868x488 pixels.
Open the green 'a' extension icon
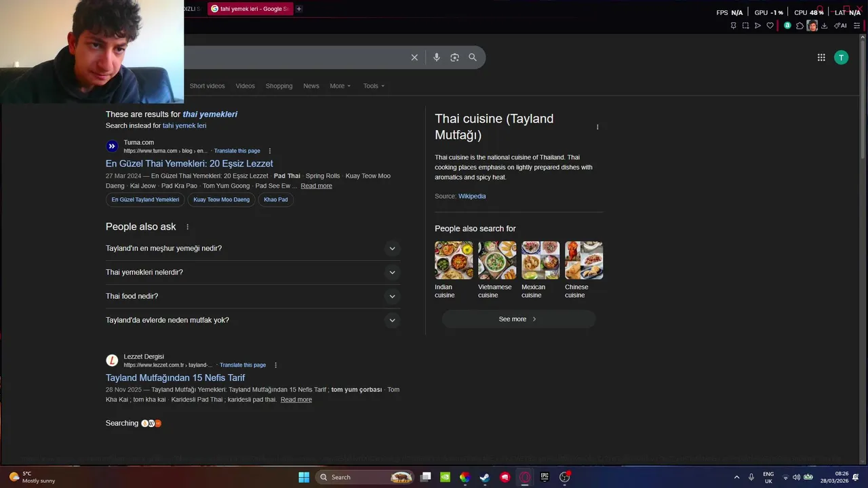(787, 26)
